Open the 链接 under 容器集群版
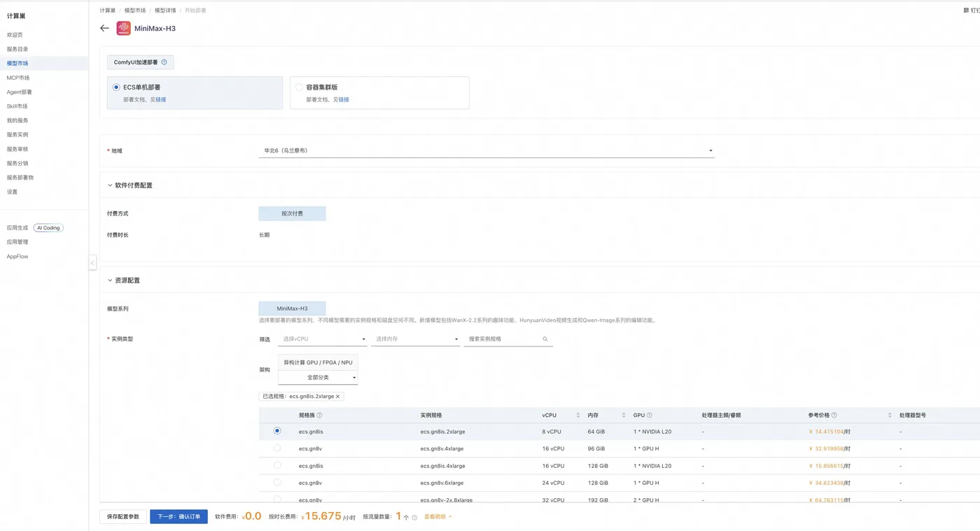 coord(343,100)
